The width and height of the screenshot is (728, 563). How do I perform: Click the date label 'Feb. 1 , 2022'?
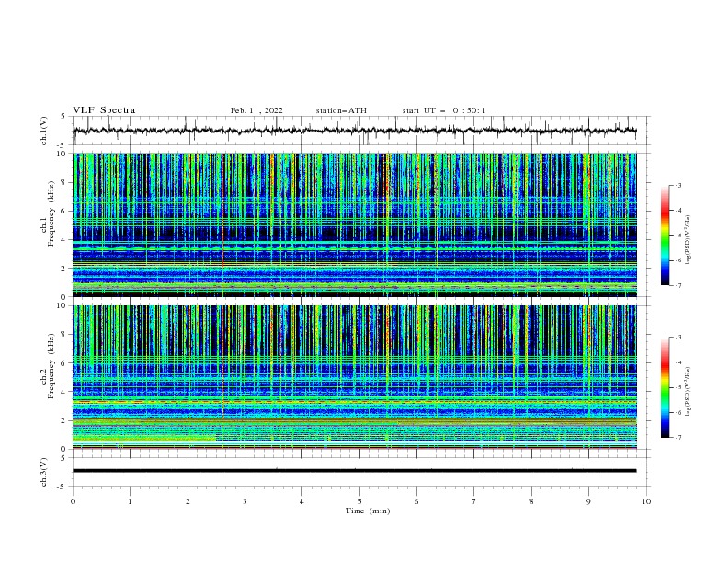[256, 110]
